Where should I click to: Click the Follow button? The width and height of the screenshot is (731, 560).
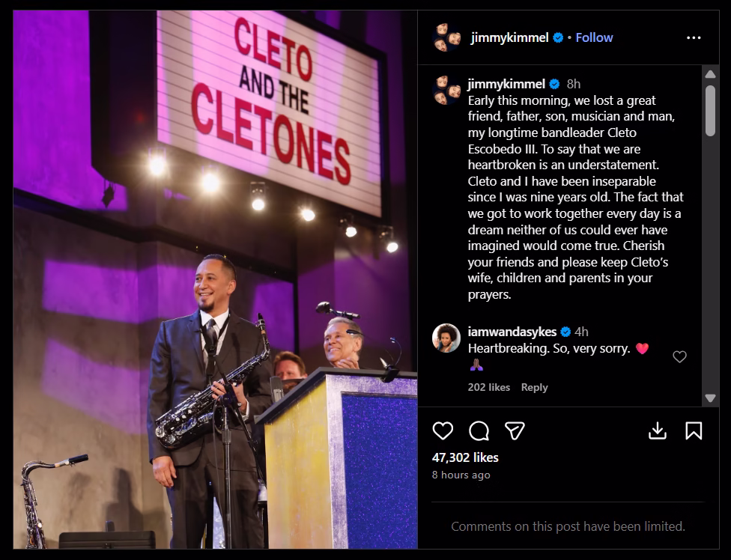click(594, 37)
